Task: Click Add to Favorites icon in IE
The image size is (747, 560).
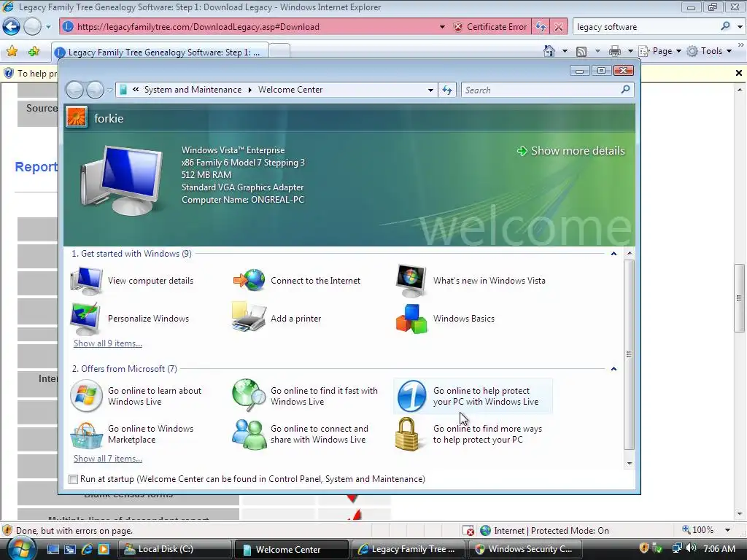Action: 34,51
